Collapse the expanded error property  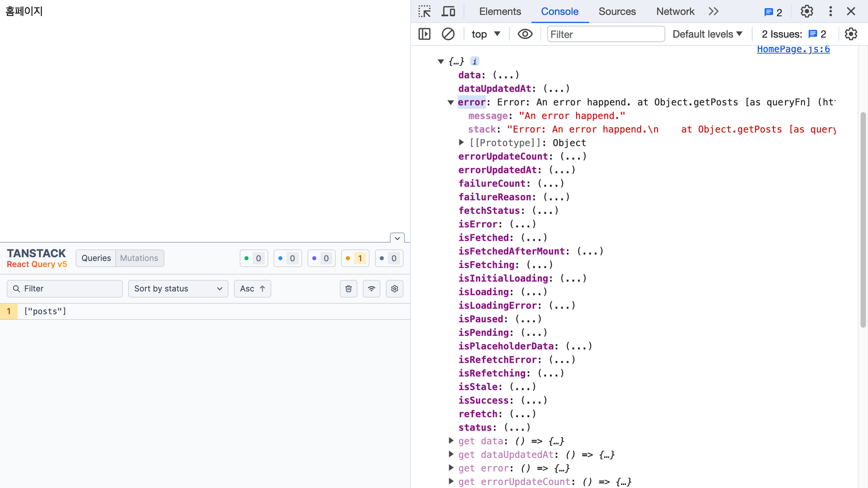point(450,103)
